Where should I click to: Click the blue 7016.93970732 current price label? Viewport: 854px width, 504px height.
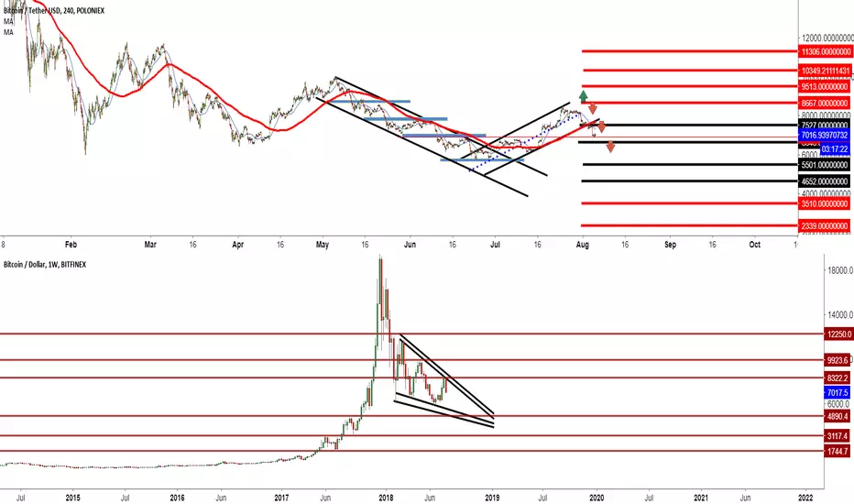point(825,135)
